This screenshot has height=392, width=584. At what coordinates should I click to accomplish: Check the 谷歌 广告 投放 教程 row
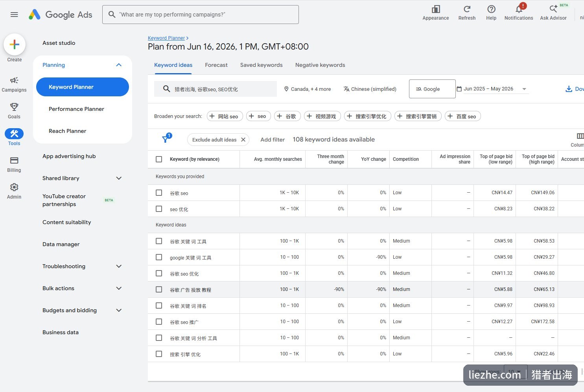pyautogui.click(x=159, y=289)
